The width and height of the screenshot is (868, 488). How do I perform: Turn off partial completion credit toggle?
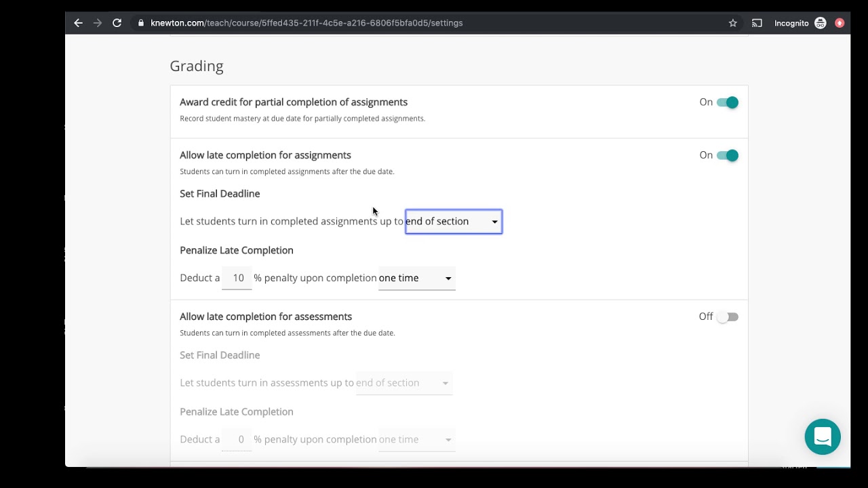(x=728, y=102)
